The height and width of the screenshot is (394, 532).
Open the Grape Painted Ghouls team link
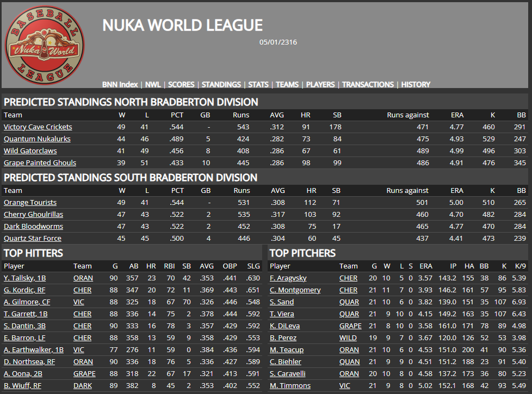click(x=40, y=162)
